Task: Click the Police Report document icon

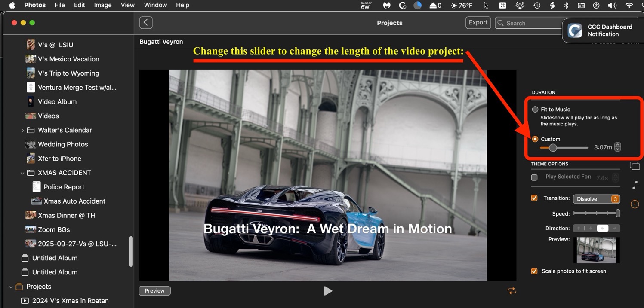Action: tap(37, 187)
